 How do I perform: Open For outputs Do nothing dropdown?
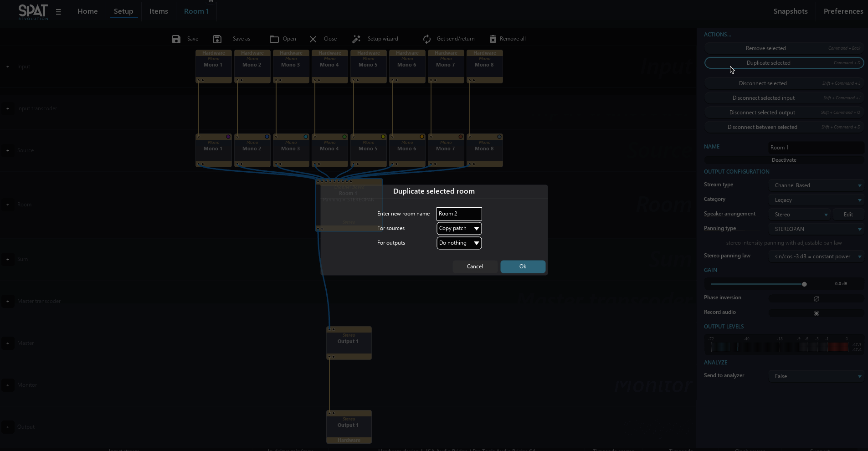coord(459,243)
